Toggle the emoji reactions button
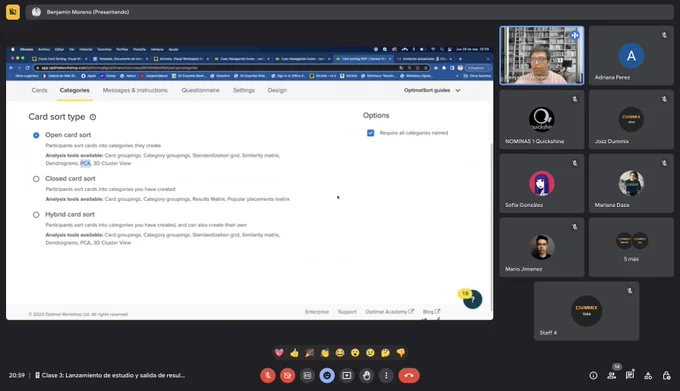The image size is (680, 391). pyautogui.click(x=327, y=375)
